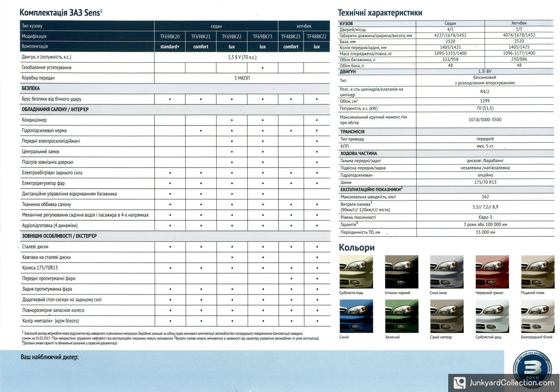Click the ТРАНСМІСІЯ section header
This screenshot has height=392, width=560.
(x=352, y=132)
